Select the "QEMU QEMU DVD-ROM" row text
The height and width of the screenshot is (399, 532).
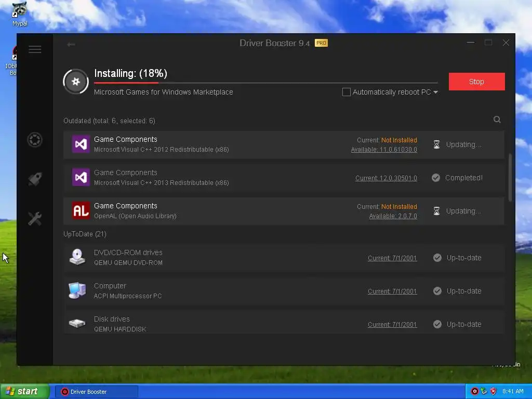pos(128,263)
